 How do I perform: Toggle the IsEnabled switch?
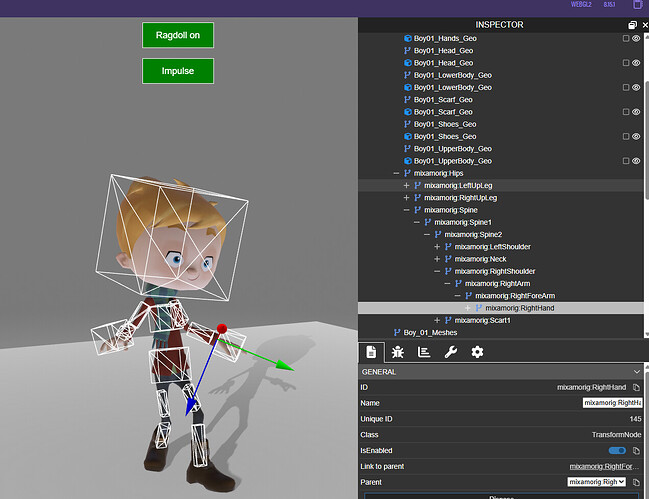[x=617, y=451]
